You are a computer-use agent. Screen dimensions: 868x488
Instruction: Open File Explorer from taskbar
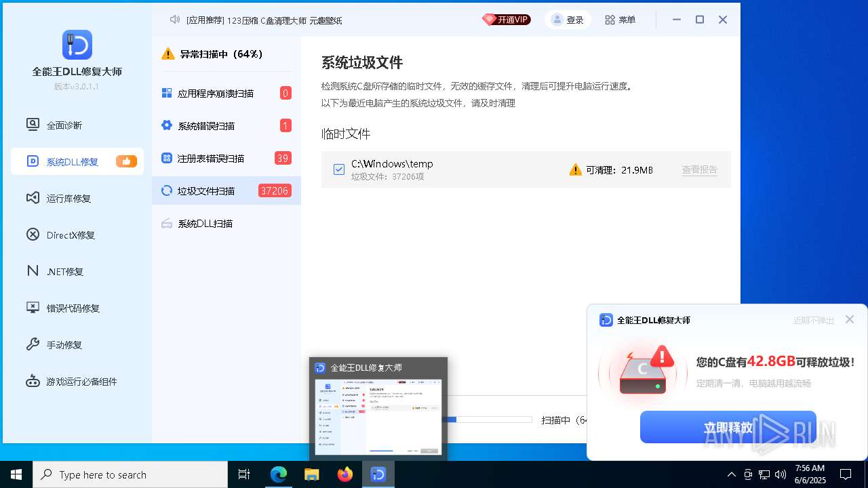[x=312, y=474]
